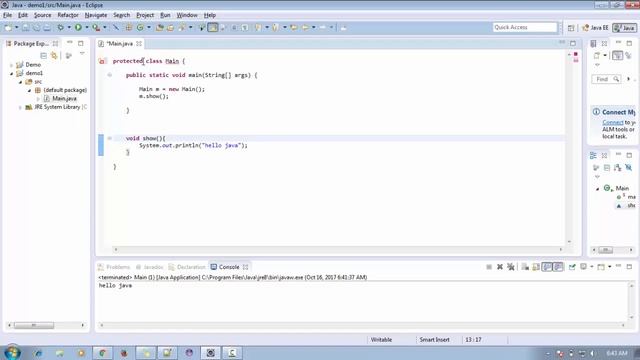The image size is (640, 360).
Task: Open dropdown arrow next to Debug icon
Action: [x=69, y=27]
